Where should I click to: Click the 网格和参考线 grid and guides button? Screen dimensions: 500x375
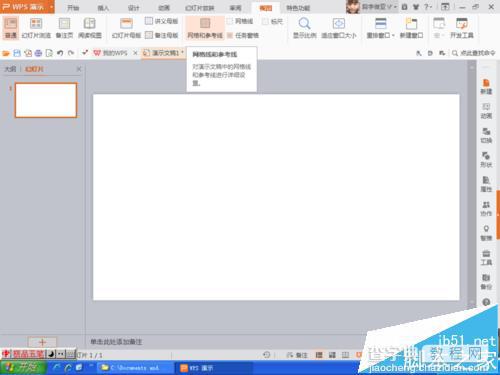[x=205, y=28]
